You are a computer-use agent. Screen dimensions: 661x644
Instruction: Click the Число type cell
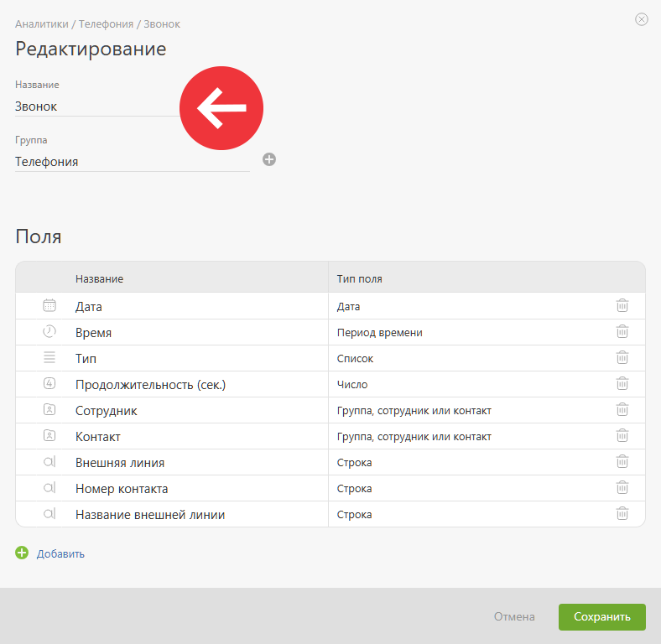click(352, 384)
